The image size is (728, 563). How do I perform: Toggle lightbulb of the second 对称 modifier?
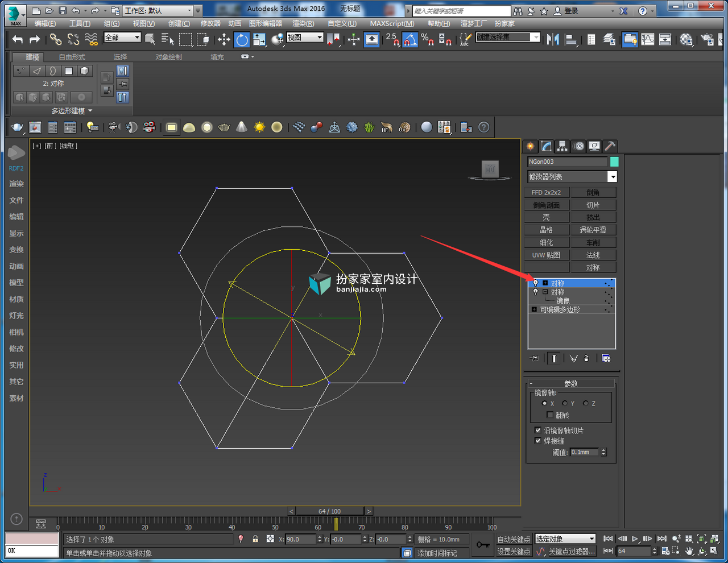(535, 292)
